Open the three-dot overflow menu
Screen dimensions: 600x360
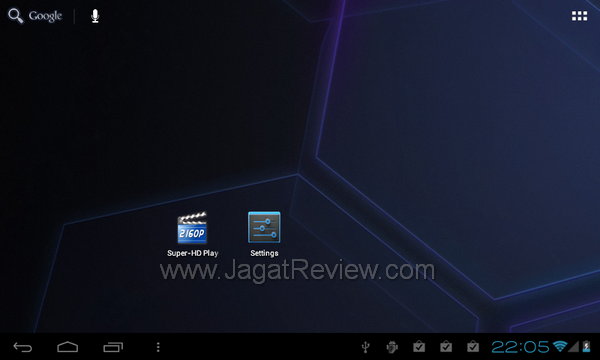coord(158,347)
